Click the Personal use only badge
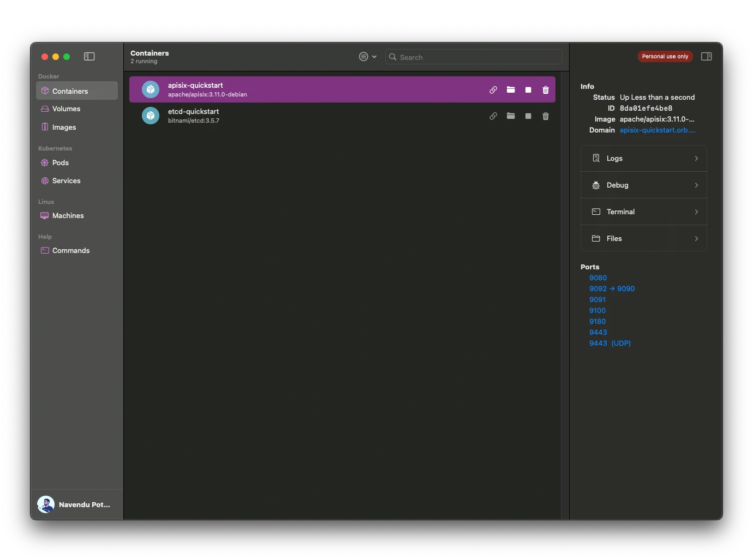The height and width of the screenshot is (560, 753). coord(665,56)
